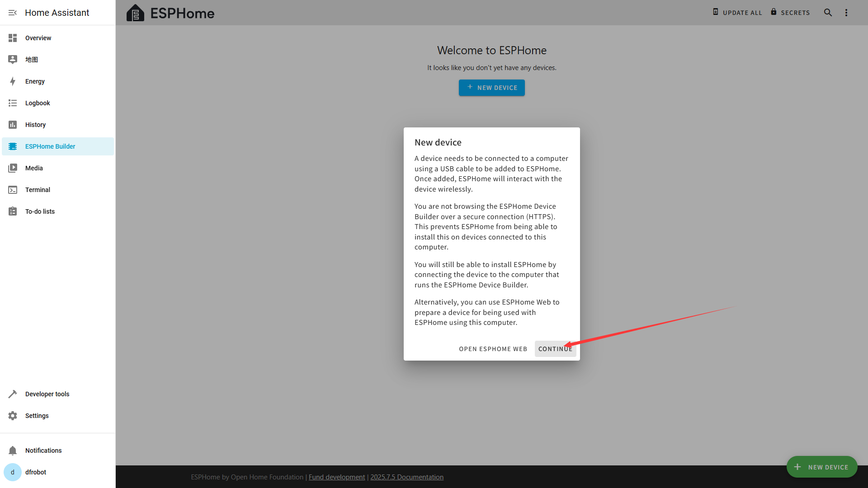Image resolution: width=868 pixels, height=488 pixels.
Task: Click the ESPHome house logo icon
Action: 135,13
